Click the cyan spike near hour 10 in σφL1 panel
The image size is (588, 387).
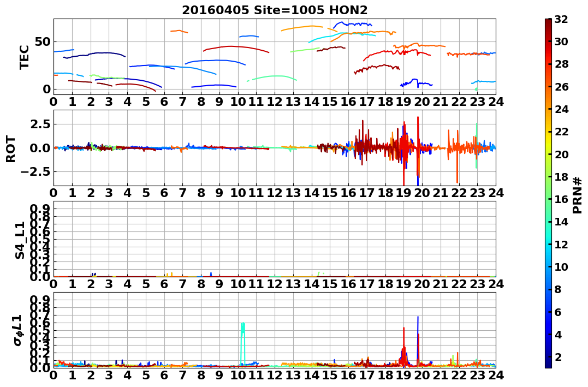coord(242,343)
